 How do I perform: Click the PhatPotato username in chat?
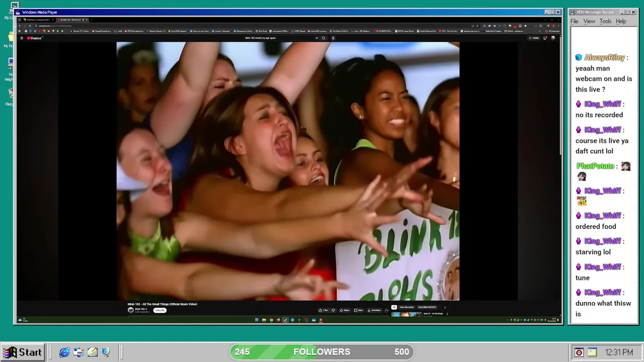595,166
